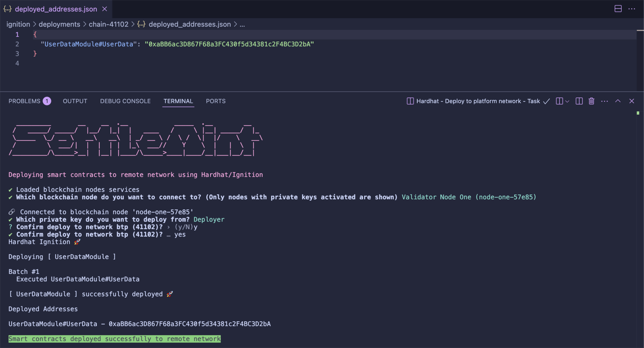Click the chain-41102 breadcrumb folder
Viewport: 644px width, 348px height.
coord(109,24)
